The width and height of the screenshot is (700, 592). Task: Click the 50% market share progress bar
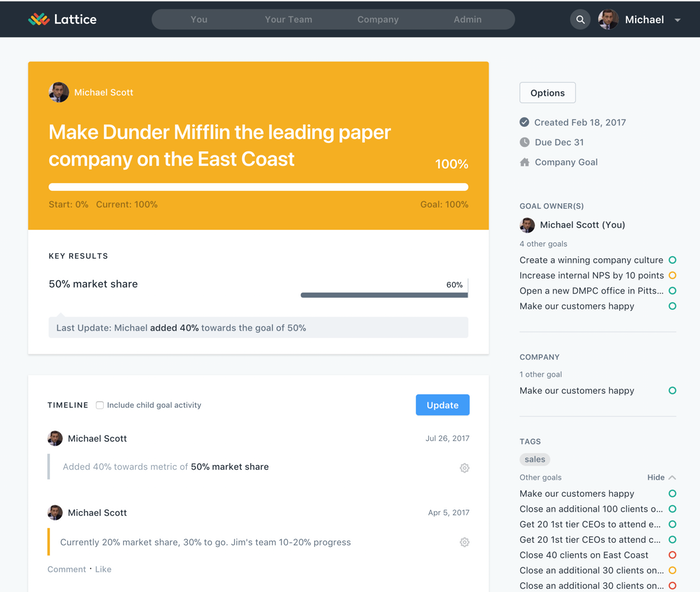(384, 295)
